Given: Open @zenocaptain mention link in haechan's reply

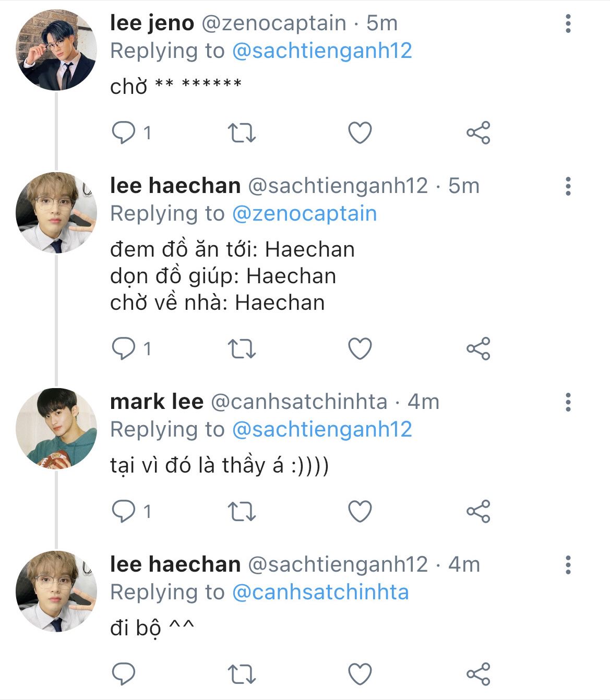Looking at the screenshot, I should point(304,213).
